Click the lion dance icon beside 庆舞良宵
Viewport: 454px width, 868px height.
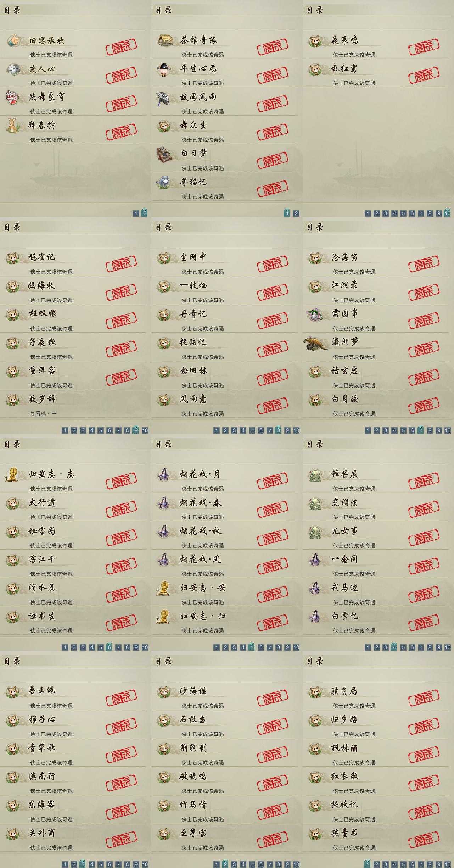point(12,97)
